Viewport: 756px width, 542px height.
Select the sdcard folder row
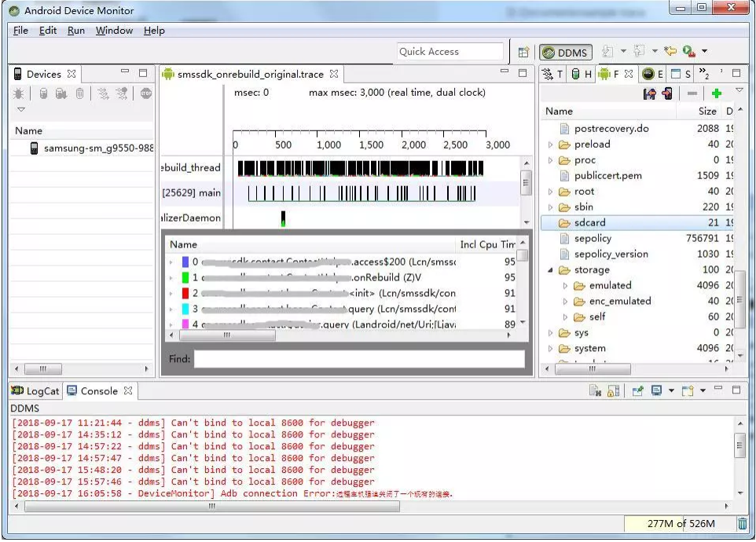[x=639, y=222]
